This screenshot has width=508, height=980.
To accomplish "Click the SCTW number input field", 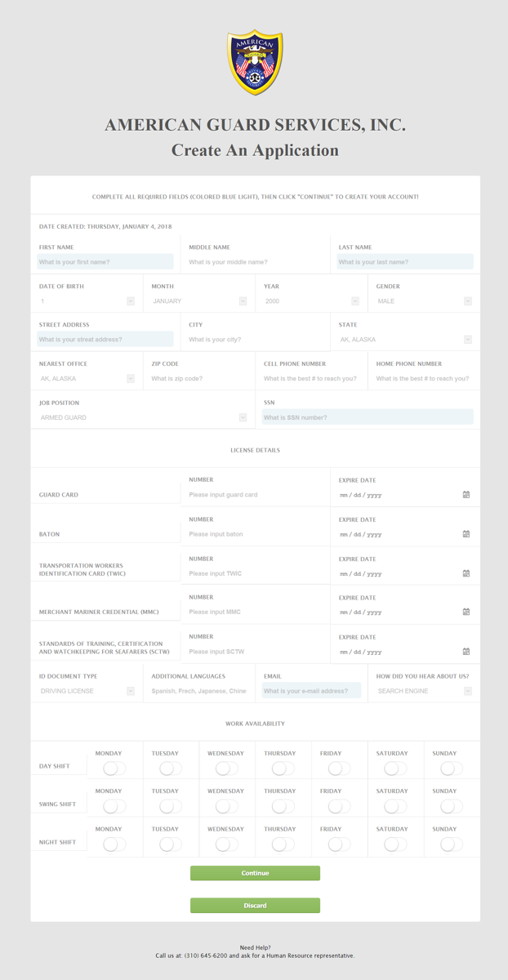I will [x=256, y=652].
